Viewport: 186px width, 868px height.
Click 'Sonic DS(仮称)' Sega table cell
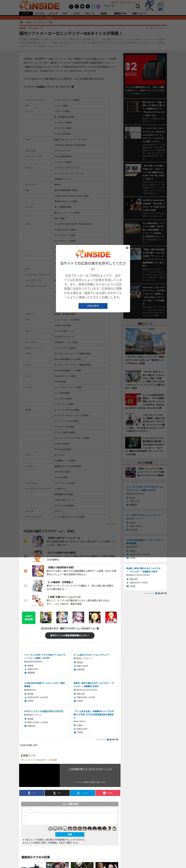point(81,319)
